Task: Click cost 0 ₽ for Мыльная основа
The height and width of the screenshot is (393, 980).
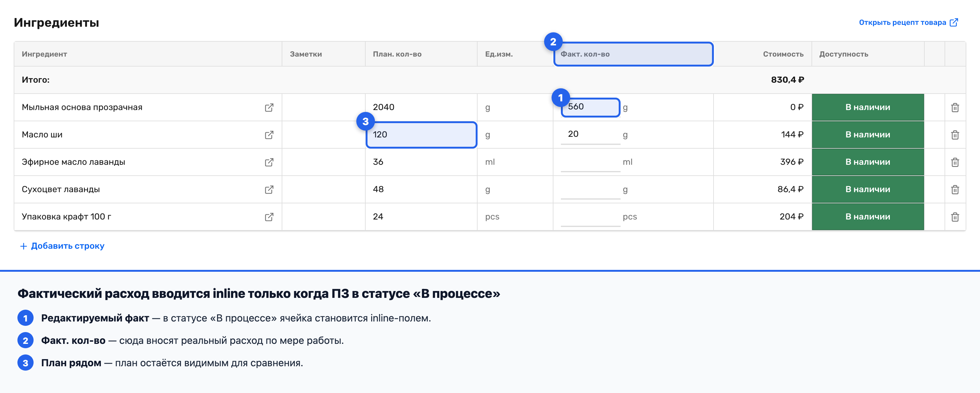Action: pos(797,107)
